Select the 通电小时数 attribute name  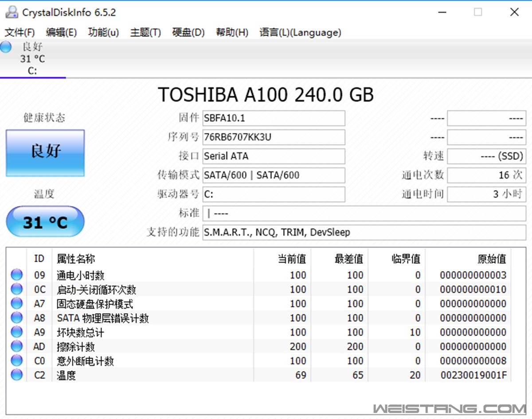coord(81,275)
